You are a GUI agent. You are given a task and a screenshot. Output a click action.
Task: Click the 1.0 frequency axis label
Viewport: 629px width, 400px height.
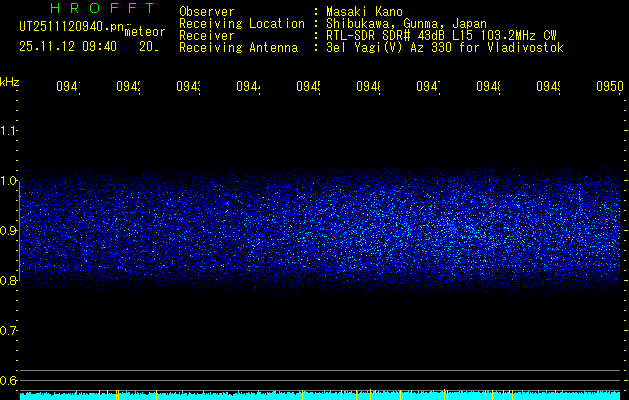pyautogui.click(x=9, y=181)
